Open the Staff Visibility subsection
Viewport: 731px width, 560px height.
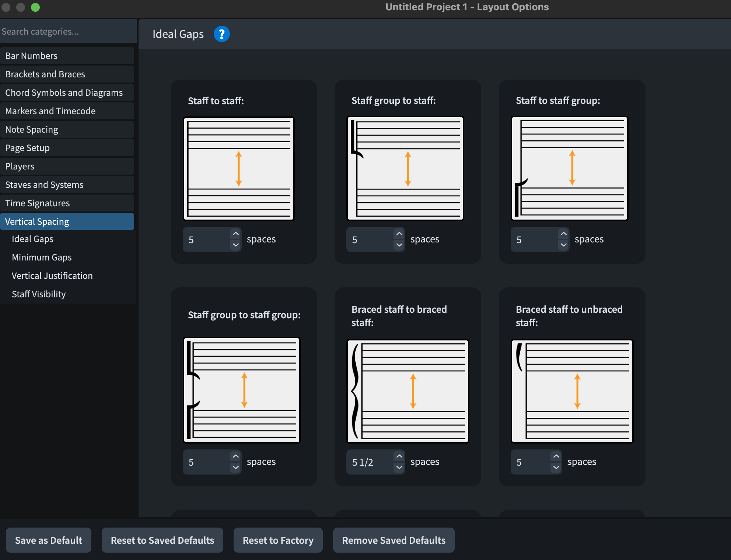(x=39, y=294)
